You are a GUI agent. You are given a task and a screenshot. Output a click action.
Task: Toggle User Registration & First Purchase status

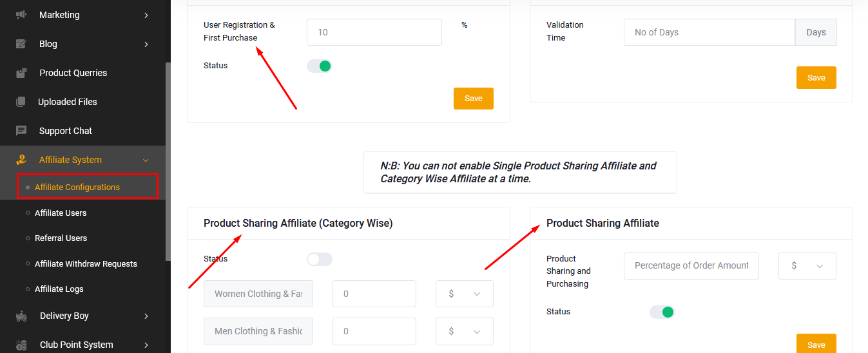tap(319, 66)
